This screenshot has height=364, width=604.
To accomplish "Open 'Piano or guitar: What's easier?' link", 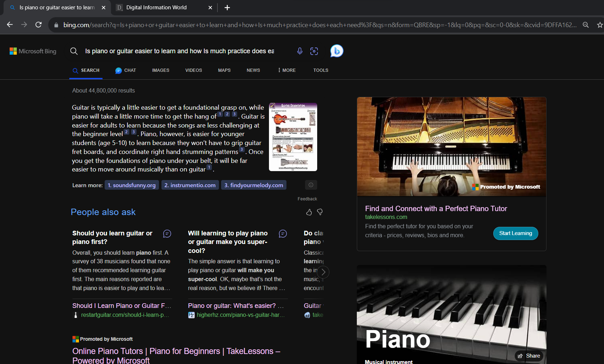I will pyautogui.click(x=236, y=306).
